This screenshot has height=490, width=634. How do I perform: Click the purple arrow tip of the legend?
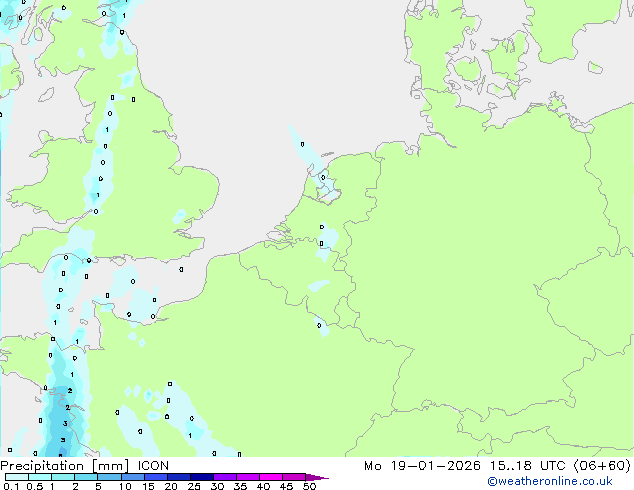click(x=317, y=477)
